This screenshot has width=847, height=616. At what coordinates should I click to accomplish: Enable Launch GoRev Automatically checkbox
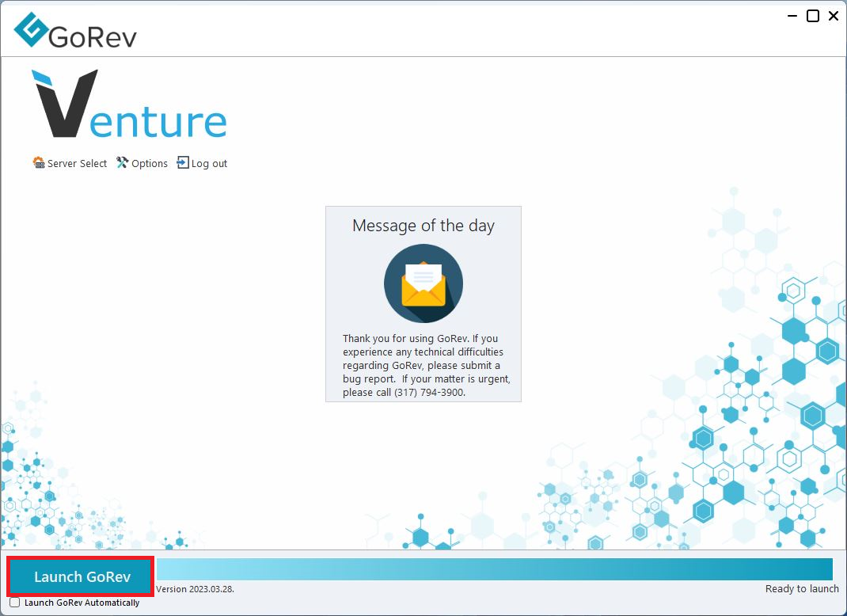(15, 603)
